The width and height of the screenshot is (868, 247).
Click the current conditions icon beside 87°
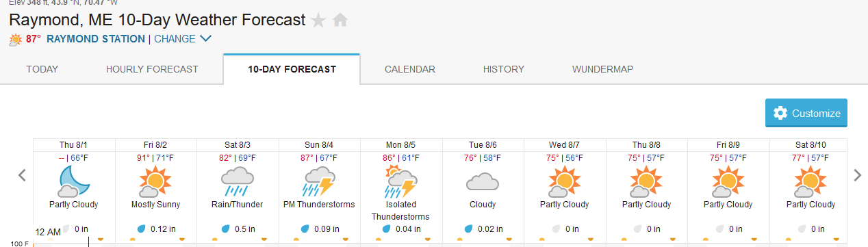tap(15, 40)
